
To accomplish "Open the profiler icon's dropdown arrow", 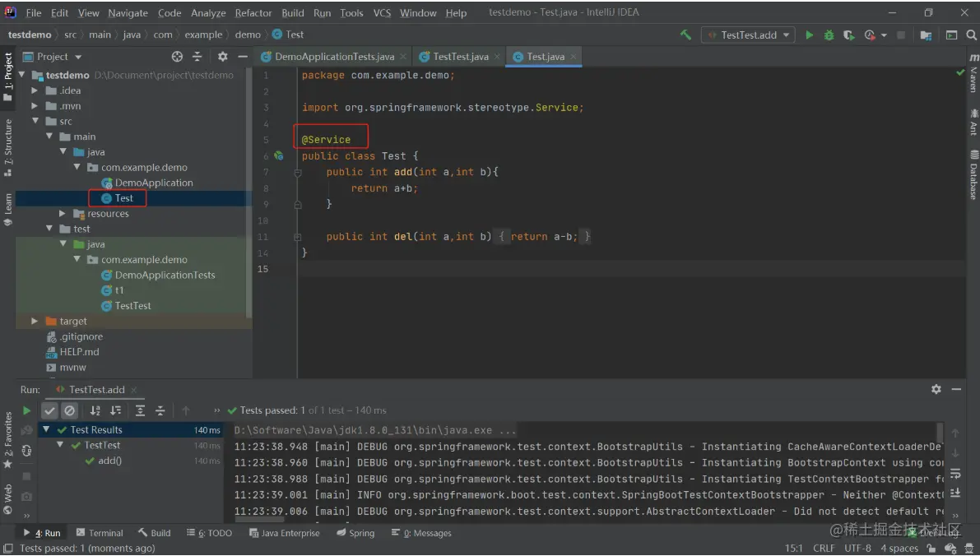I will pyautogui.click(x=884, y=35).
